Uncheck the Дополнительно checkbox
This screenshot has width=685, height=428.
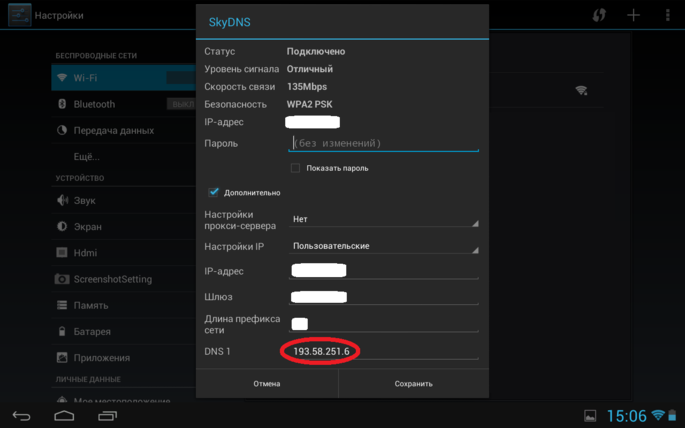click(213, 192)
